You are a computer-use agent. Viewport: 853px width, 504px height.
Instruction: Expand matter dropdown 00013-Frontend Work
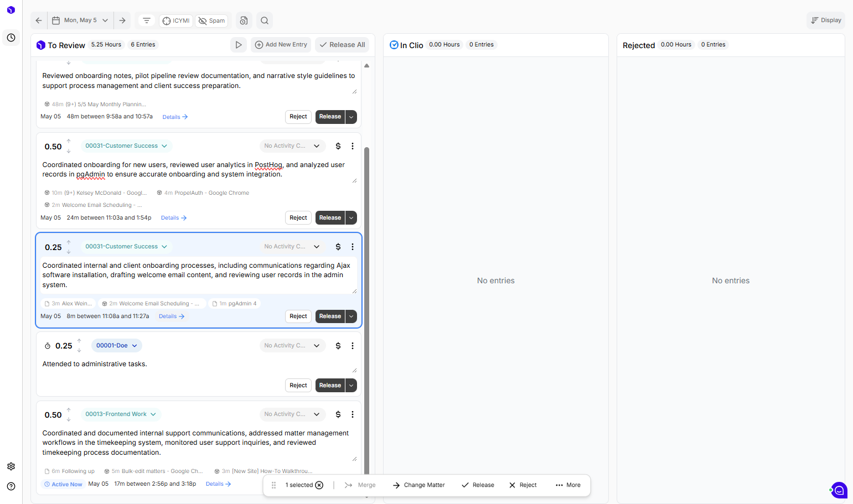[121, 414]
